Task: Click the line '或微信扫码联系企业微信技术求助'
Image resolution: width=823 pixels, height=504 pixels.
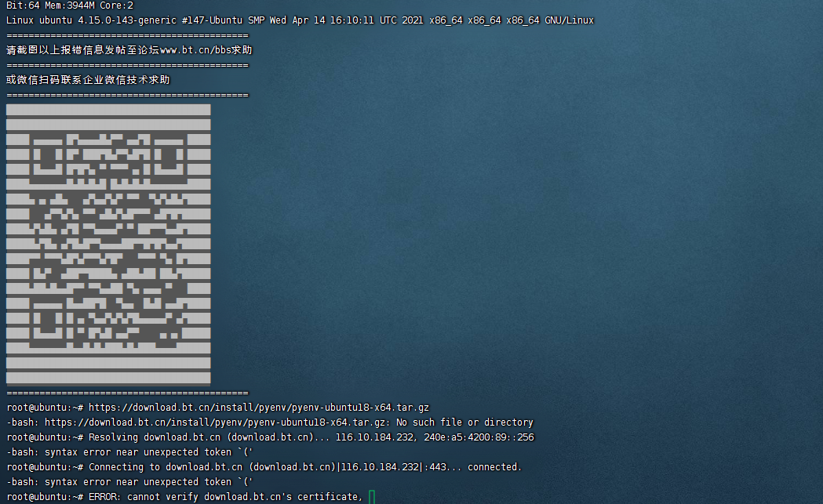Action: [88, 80]
